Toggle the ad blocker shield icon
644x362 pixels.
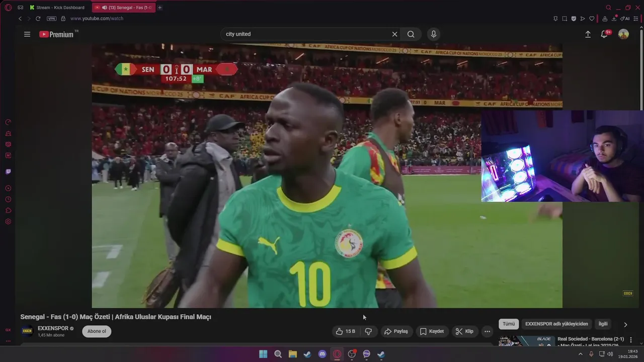point(574,19)
